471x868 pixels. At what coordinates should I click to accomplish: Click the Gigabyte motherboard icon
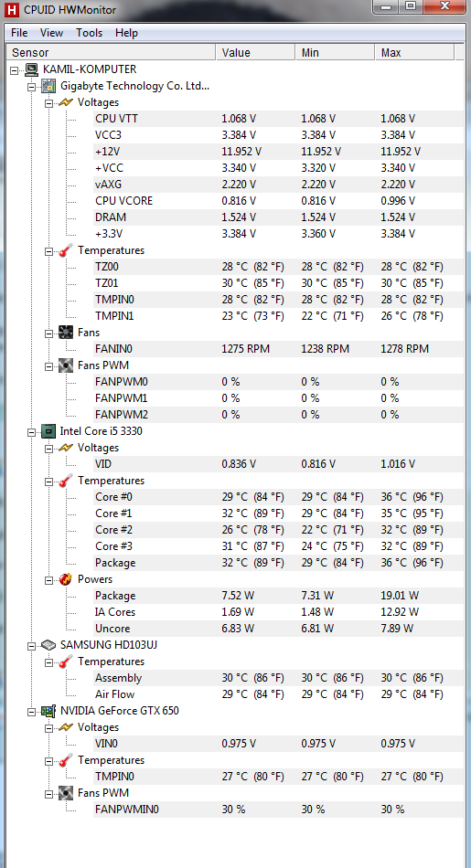tap(48, 86)
